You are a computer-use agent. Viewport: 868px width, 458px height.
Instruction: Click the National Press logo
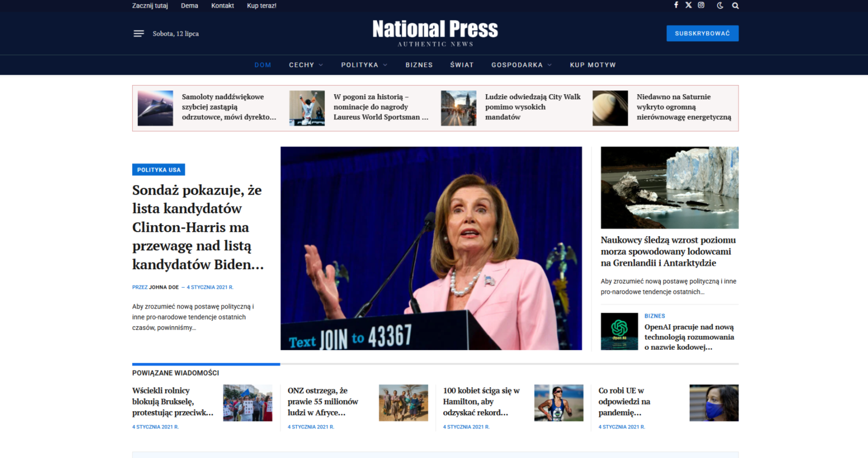tap(435, 33)
